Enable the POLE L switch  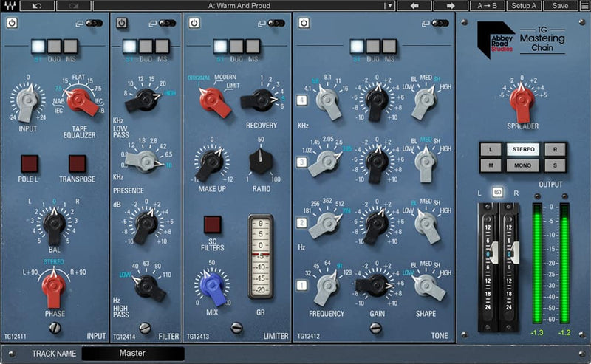pos(29,164)
